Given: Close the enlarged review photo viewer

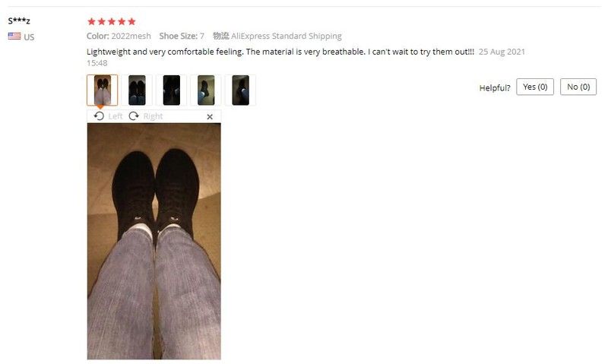Looking at the screenshot, I should 210,117.
